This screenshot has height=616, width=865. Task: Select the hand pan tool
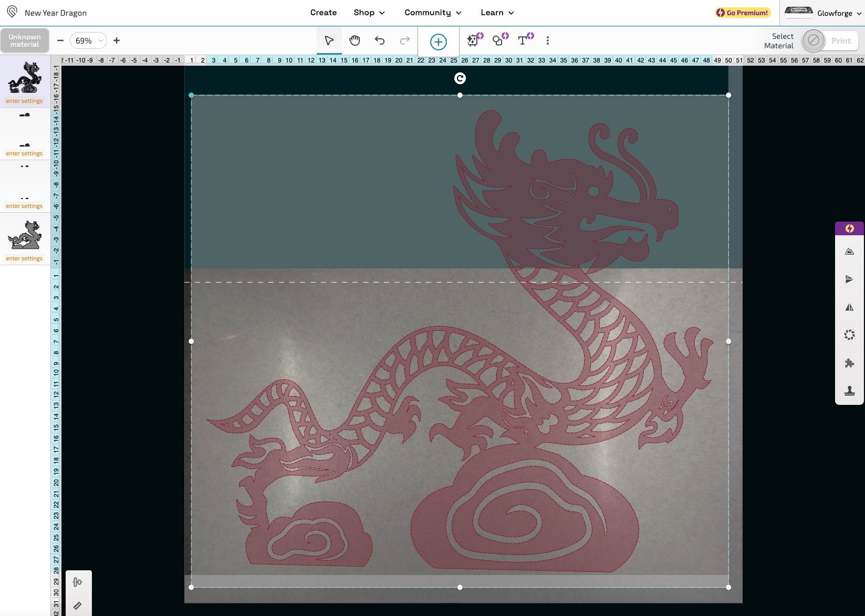(355, 39)
